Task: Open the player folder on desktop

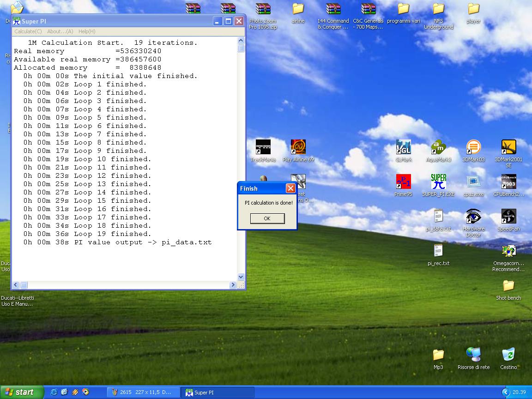Action: click(x=473, y=13)
